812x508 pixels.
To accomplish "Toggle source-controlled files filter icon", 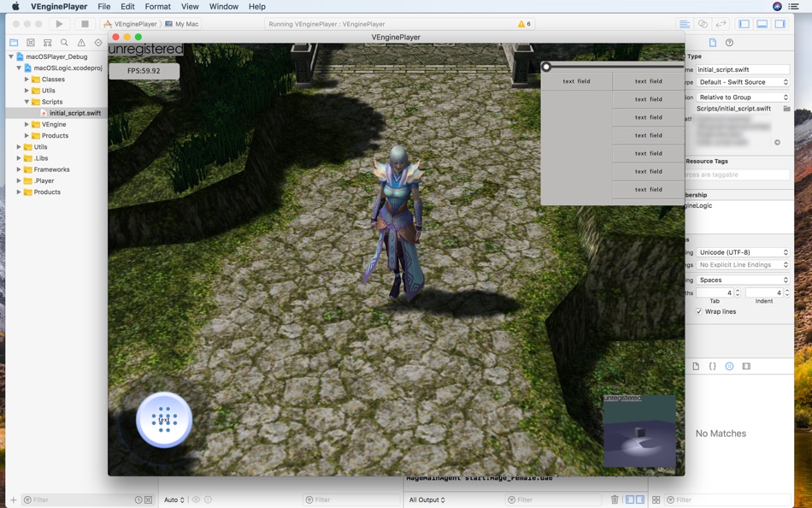I will [x=148, y=499].
